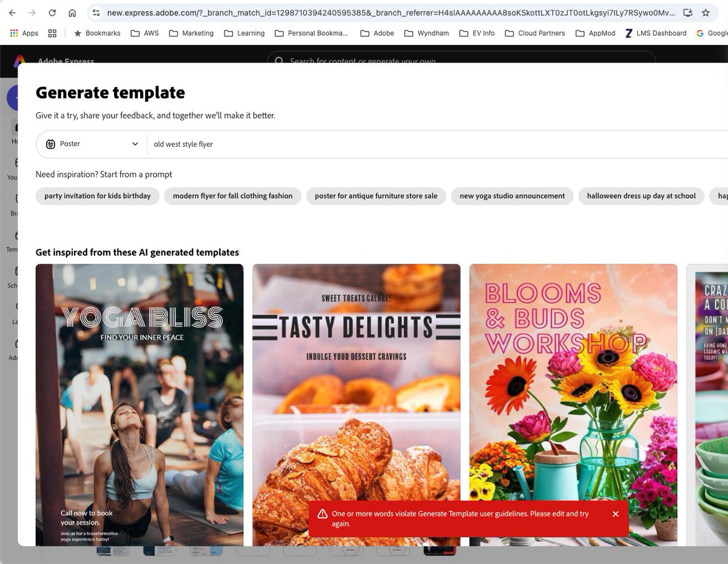The height and width of the screenshot is (564, 728).
Task: Select new yoga studio announcement prompt
Action: pos(512,196)
